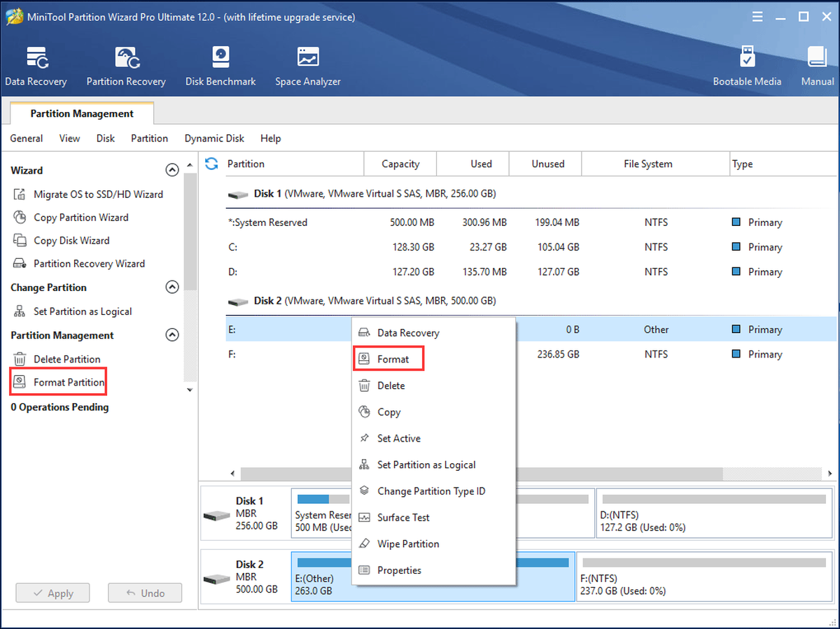Select the Partition Management tab
The image size is (840, 629).
82,113
